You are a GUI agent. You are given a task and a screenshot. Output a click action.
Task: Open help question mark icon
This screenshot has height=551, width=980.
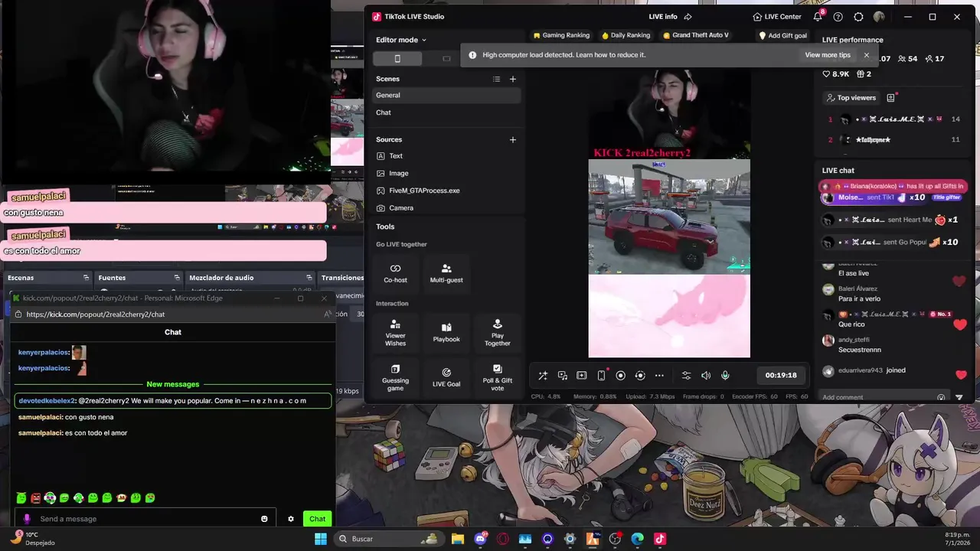click(x=838, y=17)
